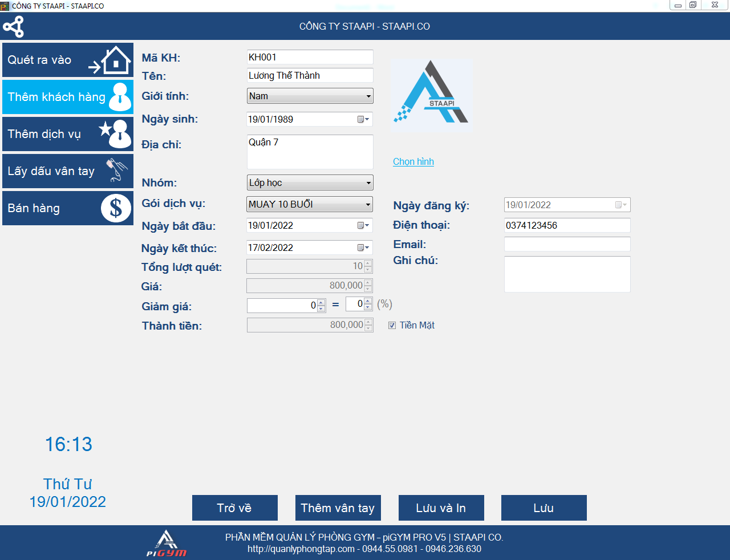Expand the Nhóm dropdown showing Lớp học
The height and width of the screenshot is (560, 730).
click(x=368, y=183)
